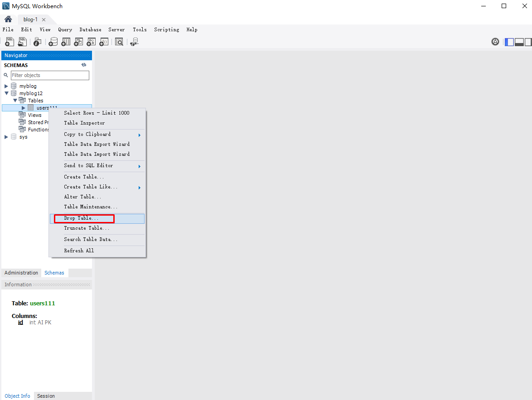Expand Copy to Clipboard submenu
532x400 pixels.
point(97,135)
